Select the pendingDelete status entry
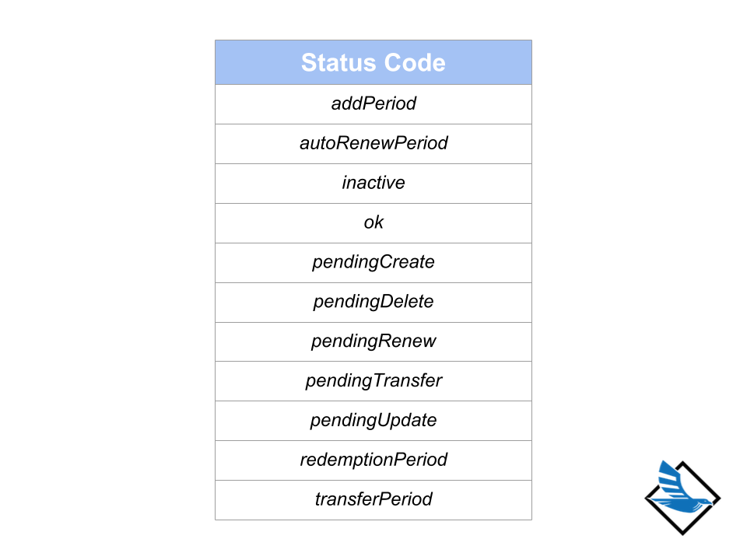 (373, 302)
